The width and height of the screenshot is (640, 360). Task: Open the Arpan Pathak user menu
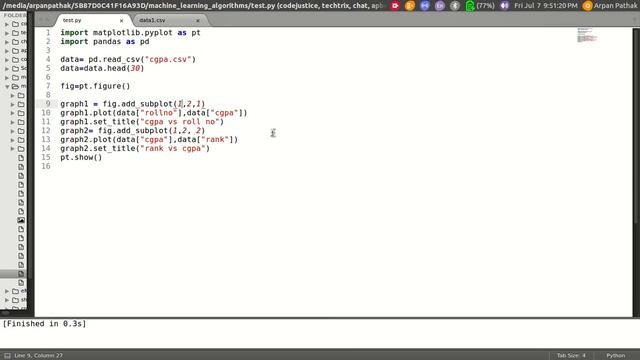[610, 6]
